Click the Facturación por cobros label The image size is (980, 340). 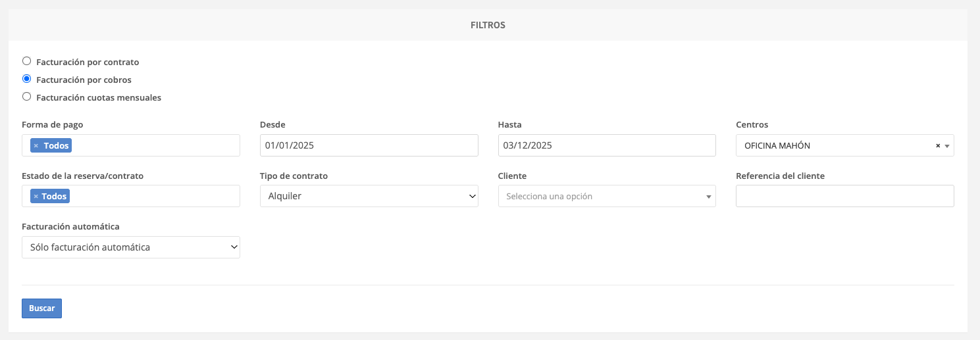[84, 80]
